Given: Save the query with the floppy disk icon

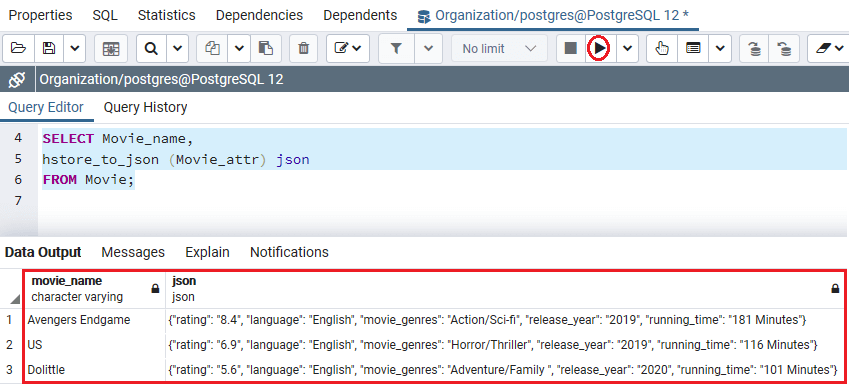Looking at the screenshot, I should coord(49,48).
